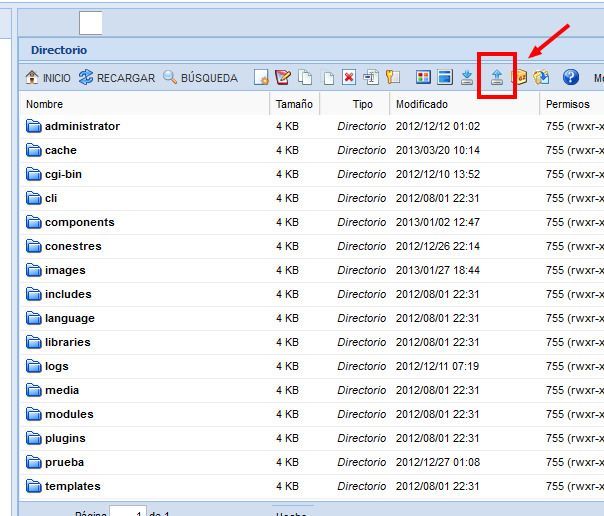
Task: Click 4 KB size in templates row
Action: click(287, 486)
